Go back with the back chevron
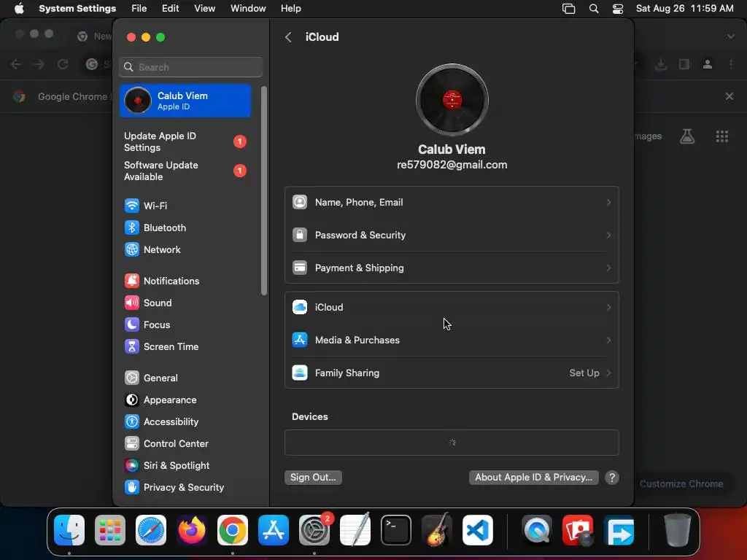 (288, 37)
